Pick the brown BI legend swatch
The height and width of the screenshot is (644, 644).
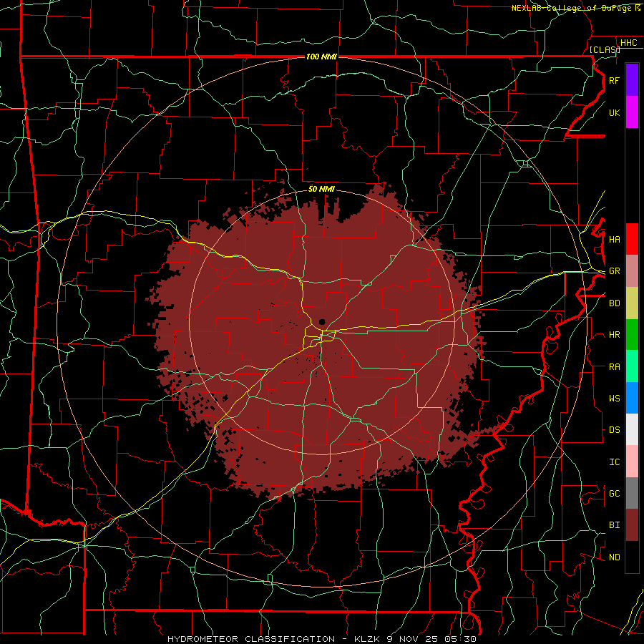coord(632,525)
